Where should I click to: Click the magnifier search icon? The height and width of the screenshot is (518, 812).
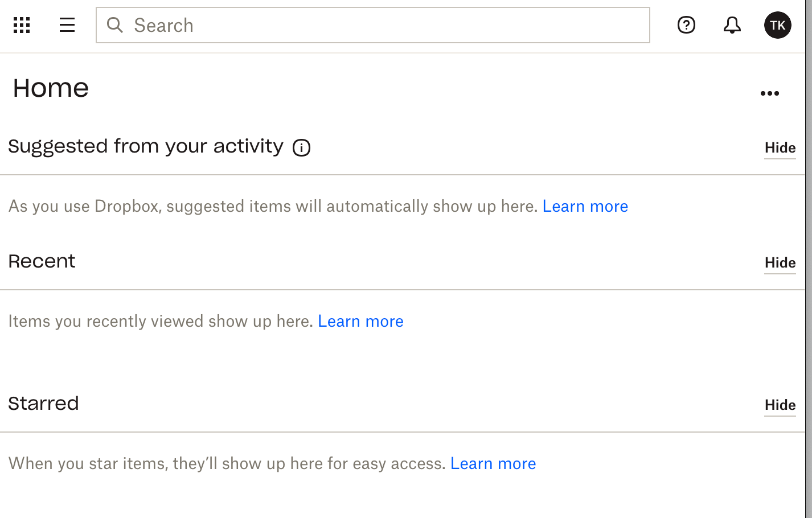(115, 25)
